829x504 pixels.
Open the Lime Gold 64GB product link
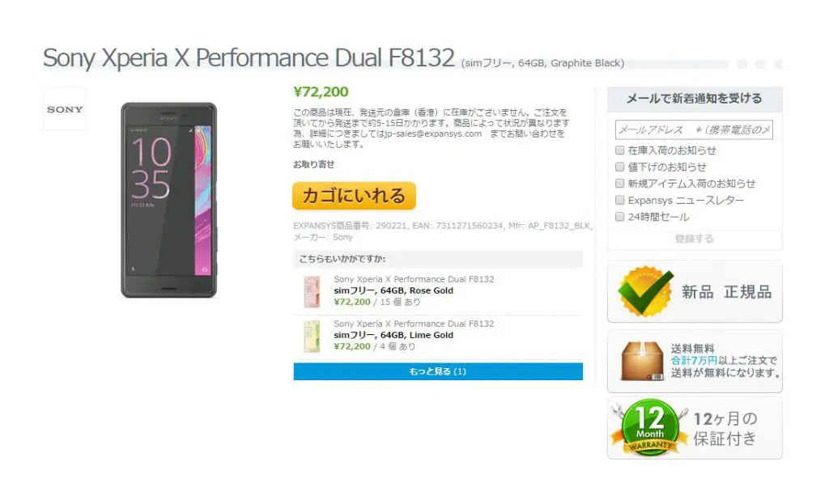393,335
